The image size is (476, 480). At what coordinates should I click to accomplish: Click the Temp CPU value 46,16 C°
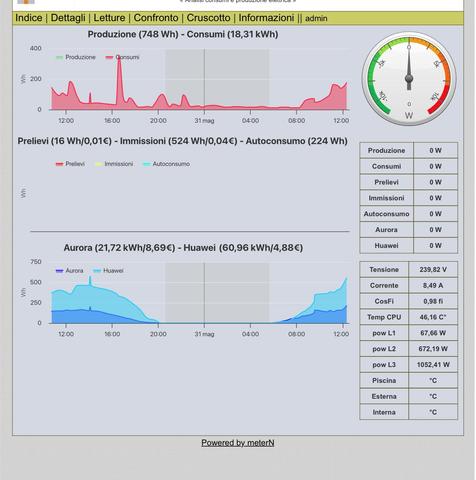click(x=433, y=317)
